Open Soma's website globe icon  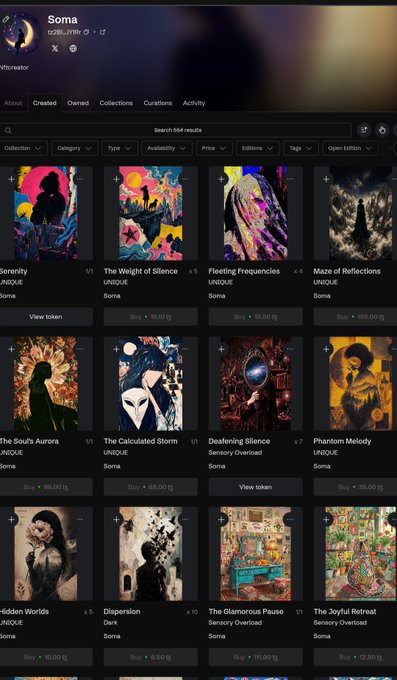73,49
